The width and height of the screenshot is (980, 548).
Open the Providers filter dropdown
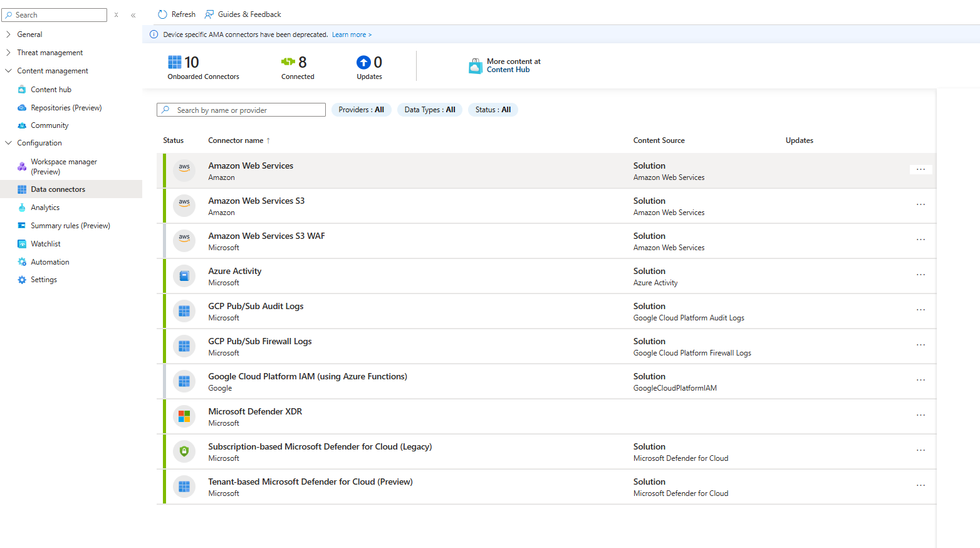tap(362, 110)
